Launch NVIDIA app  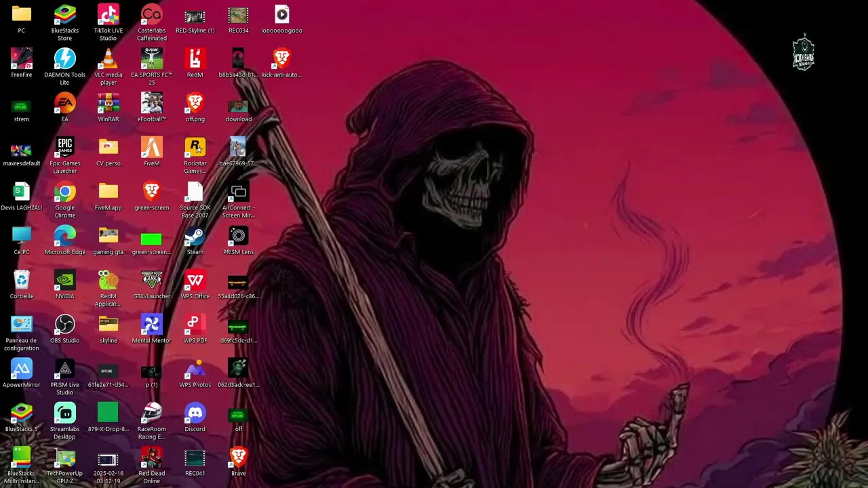click(x=65, y=281)
